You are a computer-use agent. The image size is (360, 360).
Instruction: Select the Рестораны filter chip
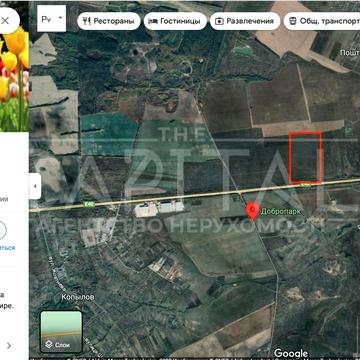click(109, 21)
